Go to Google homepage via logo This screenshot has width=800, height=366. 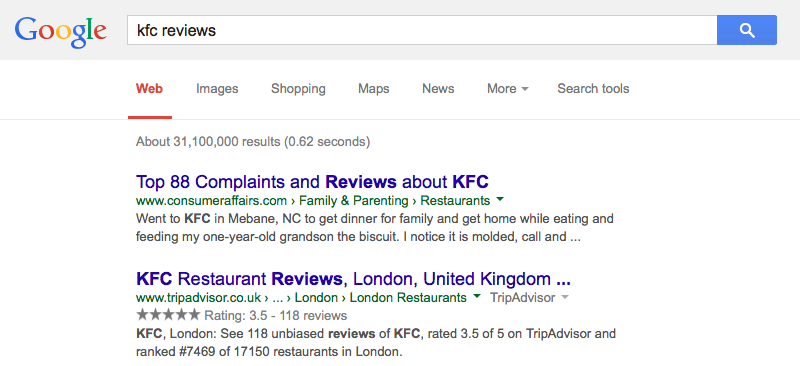61,33
